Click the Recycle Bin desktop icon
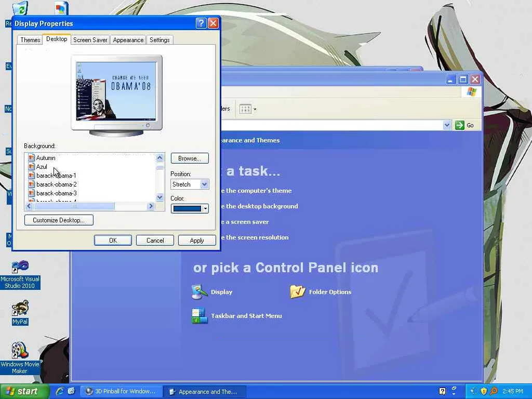The image size is (532, 399). (20, 8)
